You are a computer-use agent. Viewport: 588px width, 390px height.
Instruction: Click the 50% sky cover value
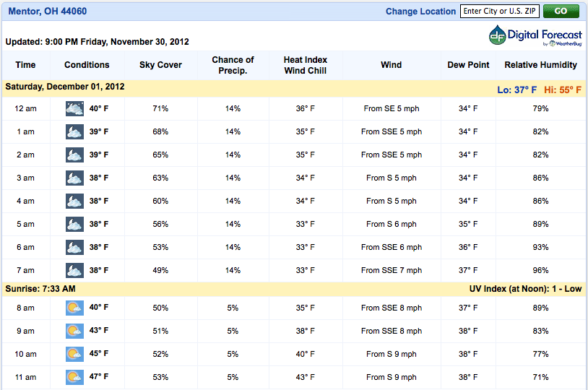click(160, 308)
